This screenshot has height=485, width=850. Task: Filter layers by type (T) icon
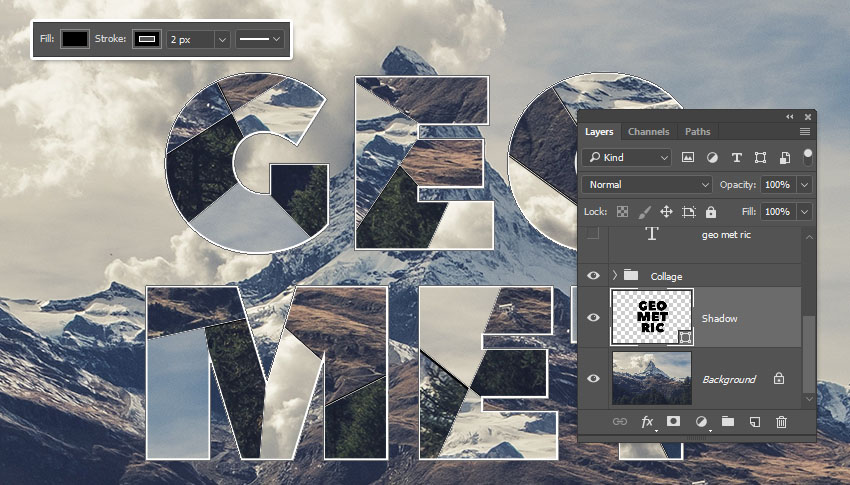coord(737,158)
